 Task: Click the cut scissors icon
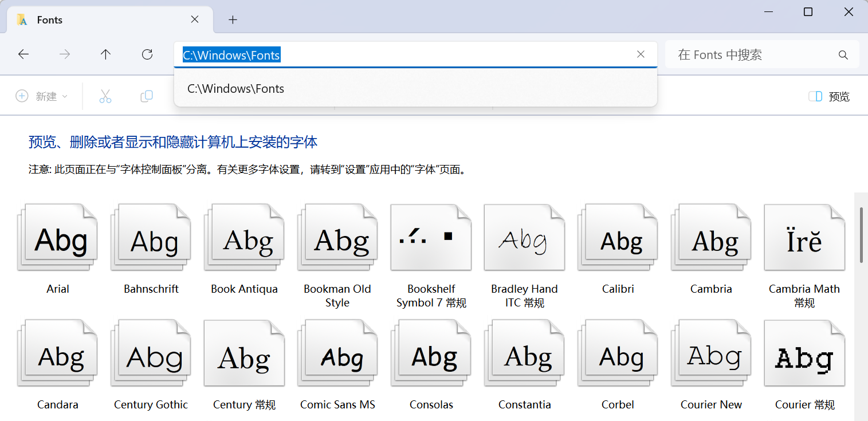105,96
